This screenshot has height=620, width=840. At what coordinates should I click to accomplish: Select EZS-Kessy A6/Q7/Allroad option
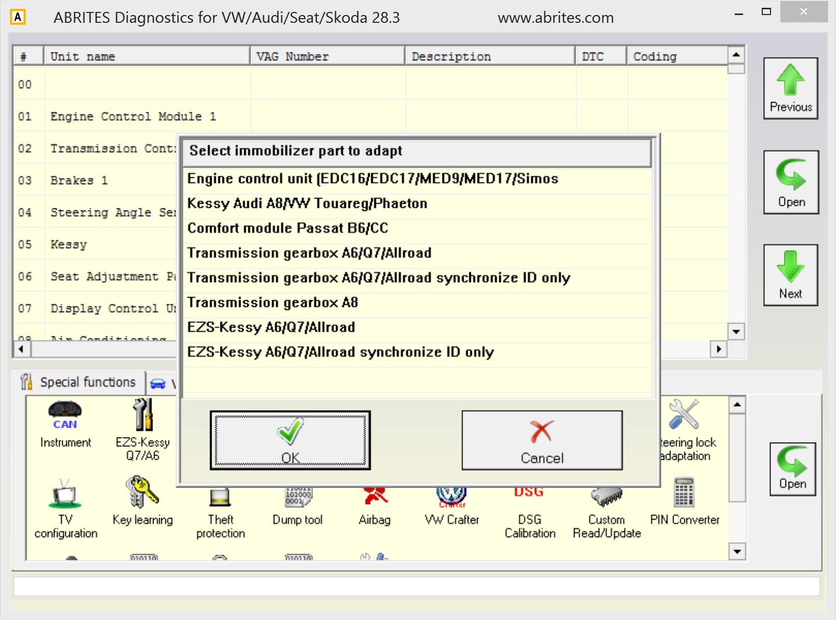(x=417, y=328)
